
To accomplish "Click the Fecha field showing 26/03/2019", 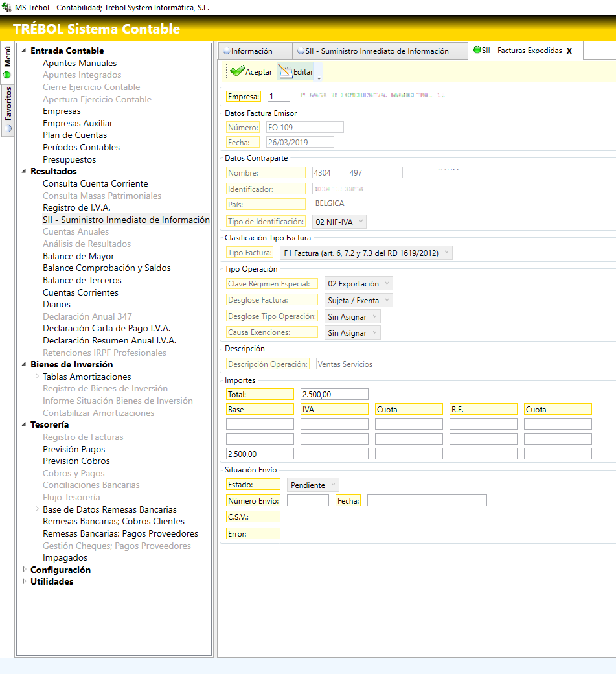I will click(x=301, y=143).
